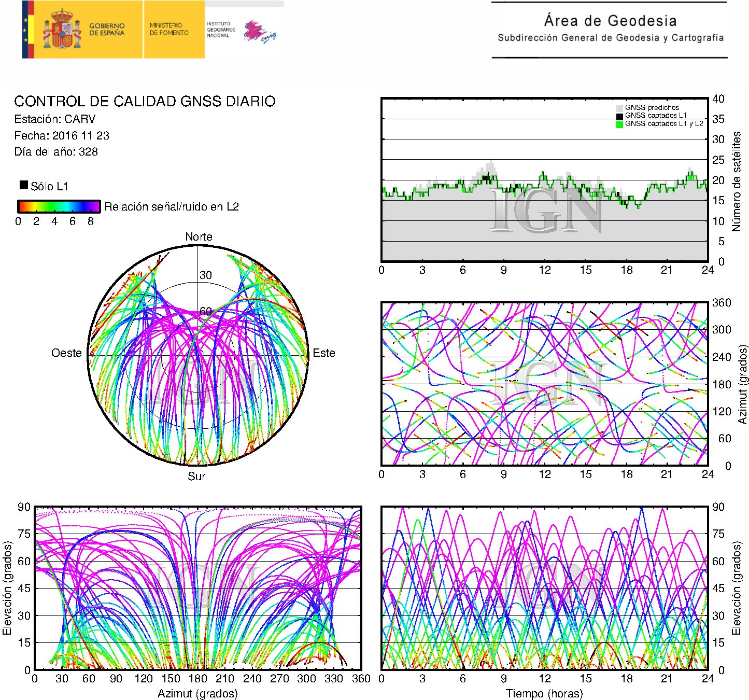
Task: Click the 'Azimut (grados)' horizontal axis label
Action: coord(197,694)
